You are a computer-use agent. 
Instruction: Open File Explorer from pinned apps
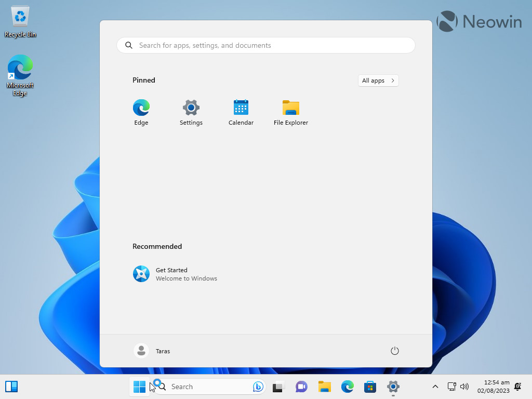tap(290, 112)
